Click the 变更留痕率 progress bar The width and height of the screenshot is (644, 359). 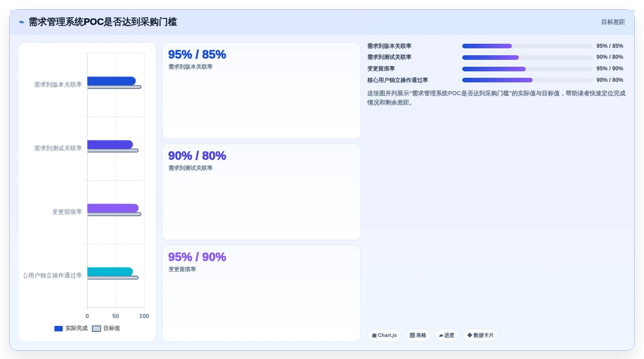tap(528, 69)
